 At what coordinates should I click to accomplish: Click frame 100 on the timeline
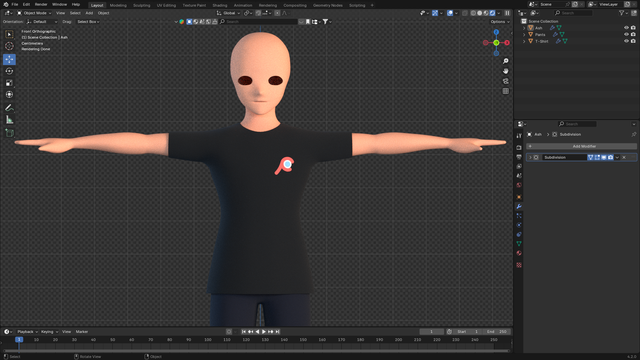click(208, 340)
